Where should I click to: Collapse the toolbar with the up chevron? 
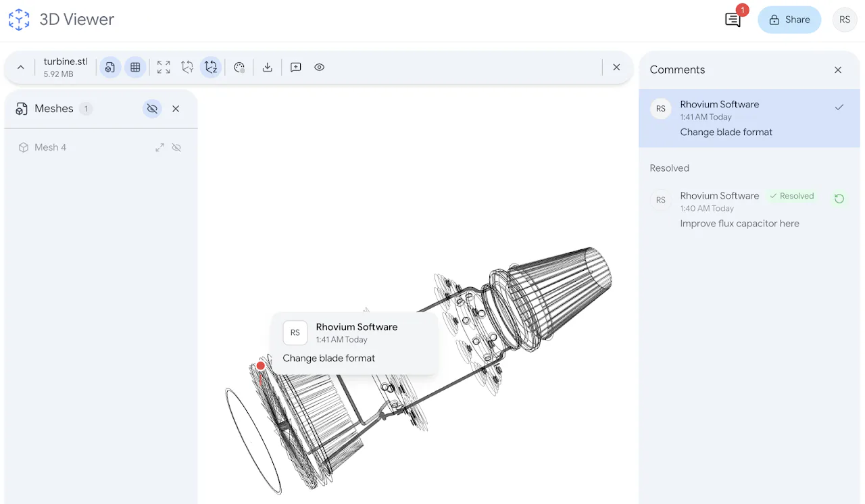21,68
